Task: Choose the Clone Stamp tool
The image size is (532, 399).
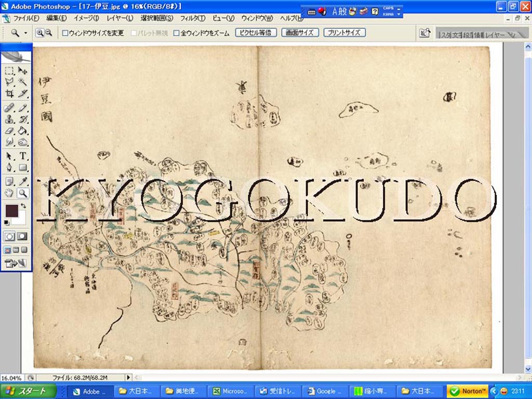Action: (9, 119)
